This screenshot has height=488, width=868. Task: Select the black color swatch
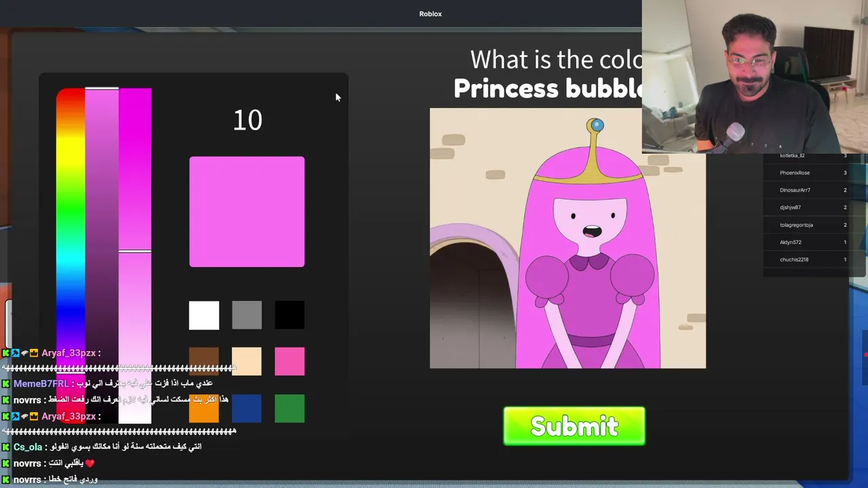290,315
